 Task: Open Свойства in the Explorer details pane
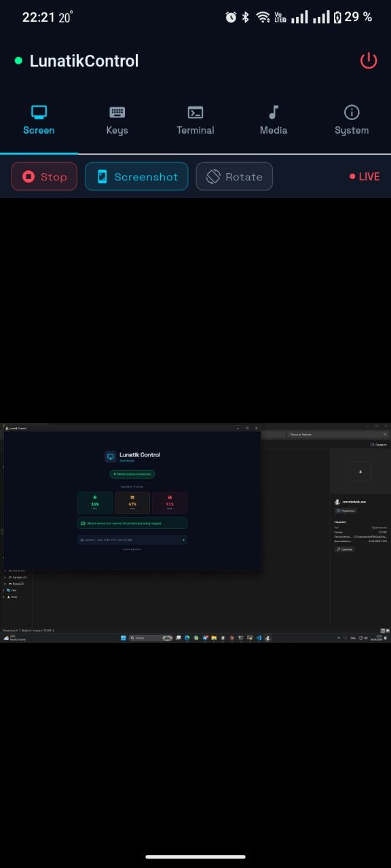[344, 549]
